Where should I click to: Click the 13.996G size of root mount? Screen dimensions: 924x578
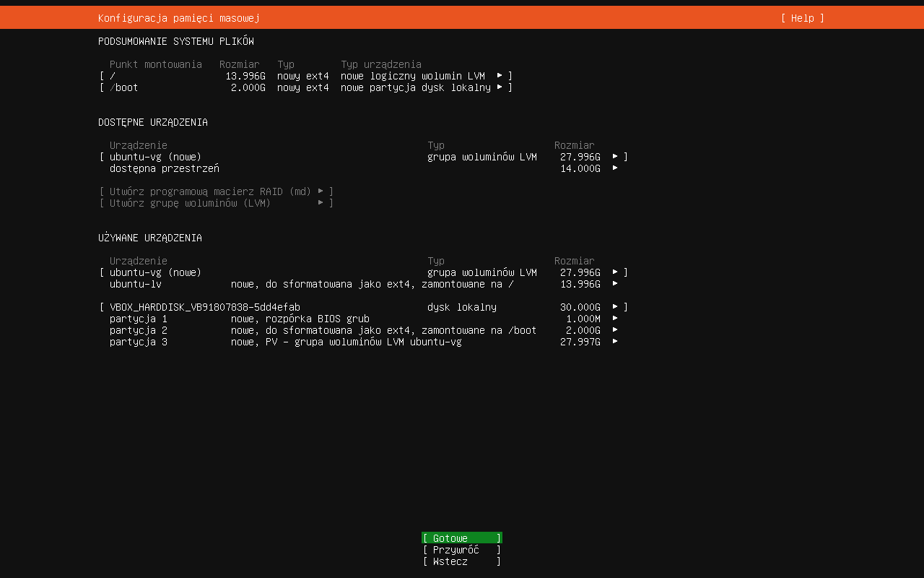245,76
